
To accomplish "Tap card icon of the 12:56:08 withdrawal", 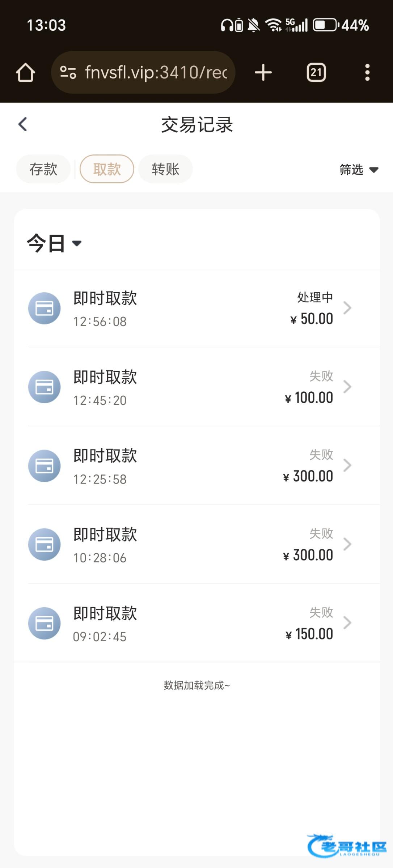I will [x=45, y=308].
